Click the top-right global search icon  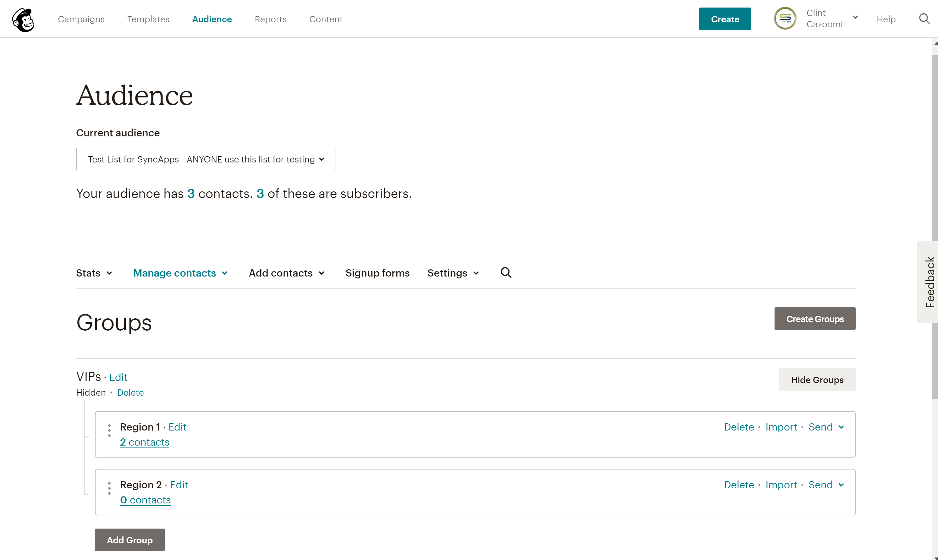924,19
